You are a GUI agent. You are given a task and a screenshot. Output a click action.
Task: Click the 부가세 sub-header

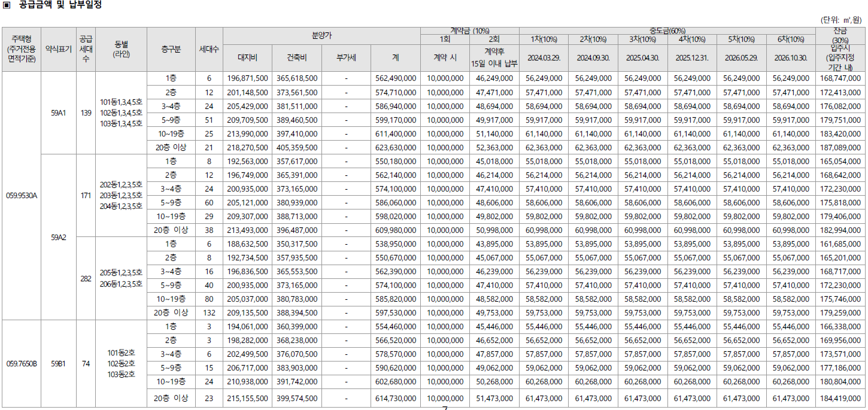[x=346, y=58]
